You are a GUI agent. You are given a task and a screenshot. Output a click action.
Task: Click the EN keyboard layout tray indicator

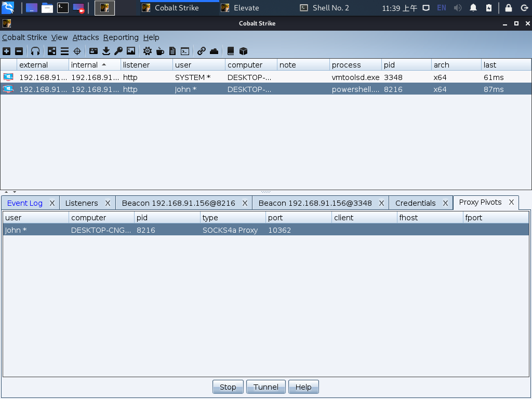[x=441, y=8]
